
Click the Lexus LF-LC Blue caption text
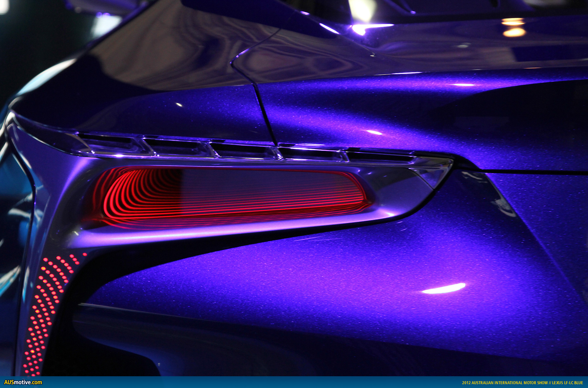pos(567,383)
